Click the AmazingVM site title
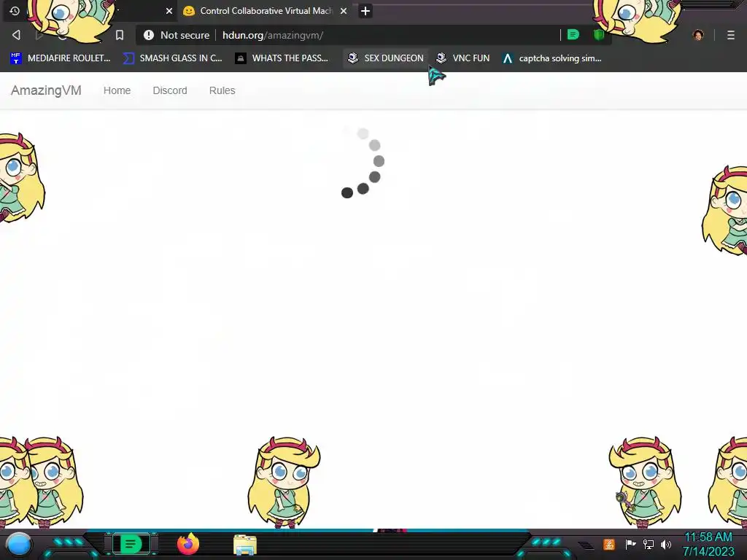The width and height of the screenshot is (747, 560). pos(46,90)
